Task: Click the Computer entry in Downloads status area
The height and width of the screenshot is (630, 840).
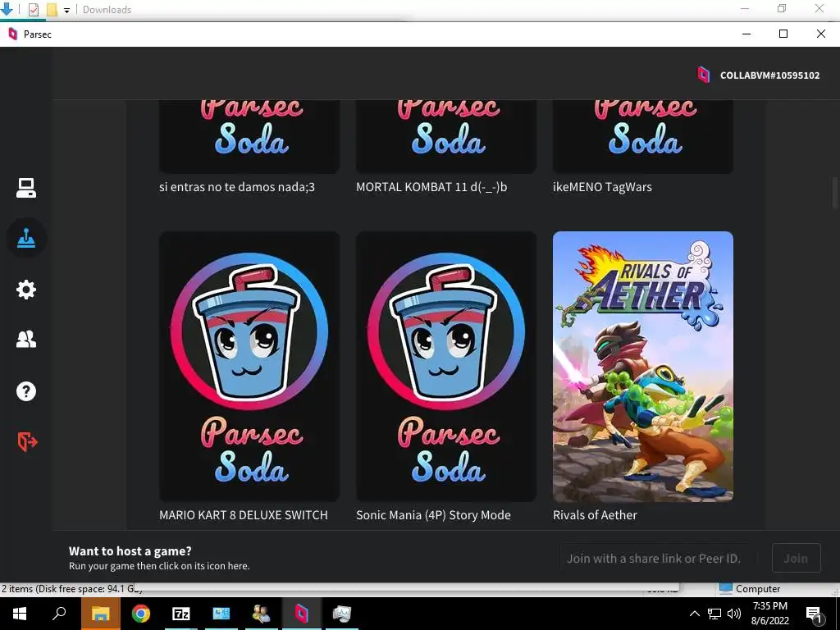Action: 750,588
